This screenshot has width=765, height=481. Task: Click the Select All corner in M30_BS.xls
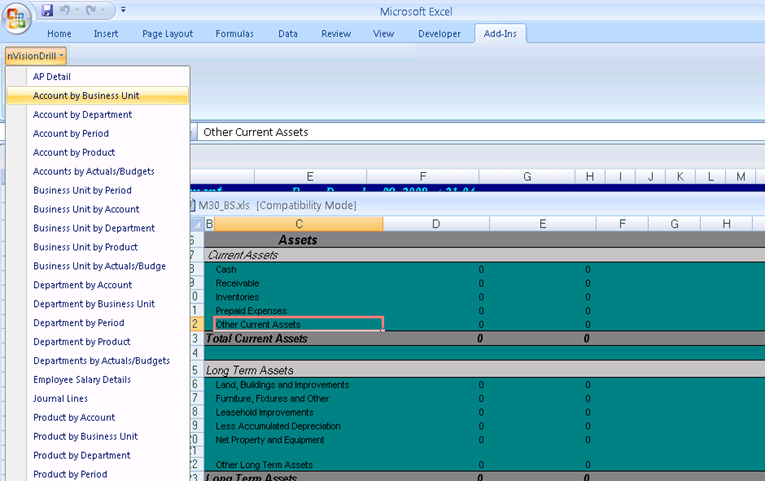(x=197, y=224)
